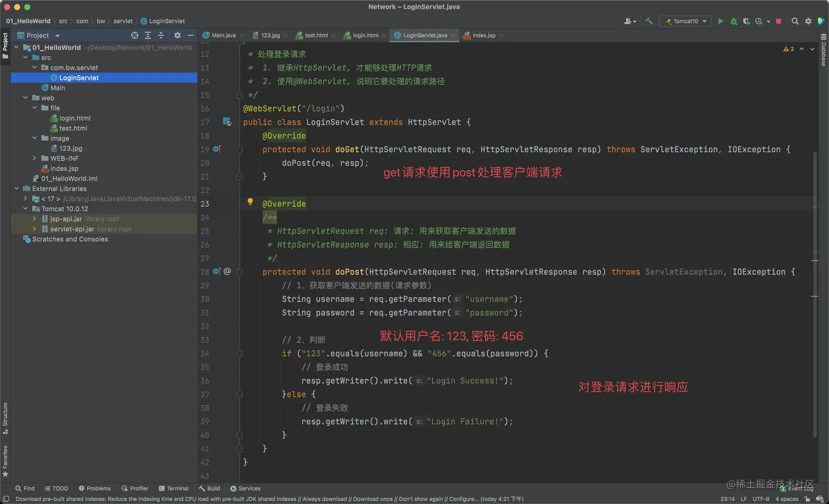Switch to index.jsp tab
This screenshot has width=829, height=504.
click(484, 36)
